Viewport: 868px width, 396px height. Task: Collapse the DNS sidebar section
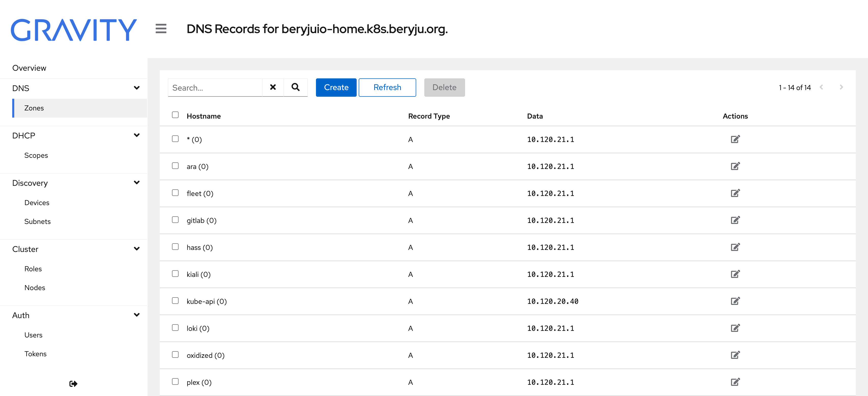point(136,88)
